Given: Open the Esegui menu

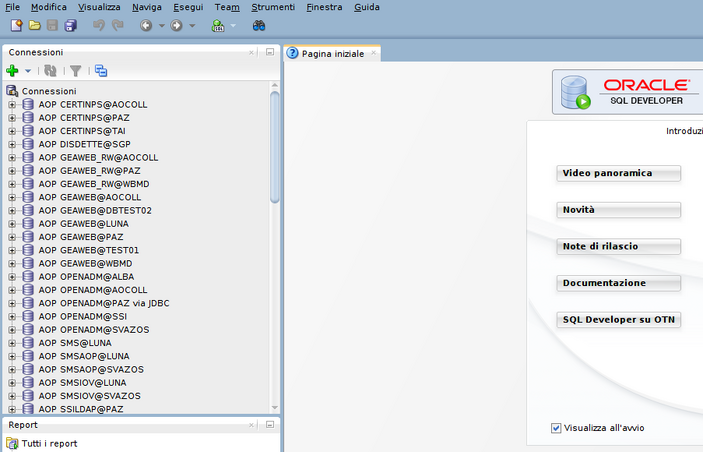Looking at the screenshot, I should click(188, 7).
